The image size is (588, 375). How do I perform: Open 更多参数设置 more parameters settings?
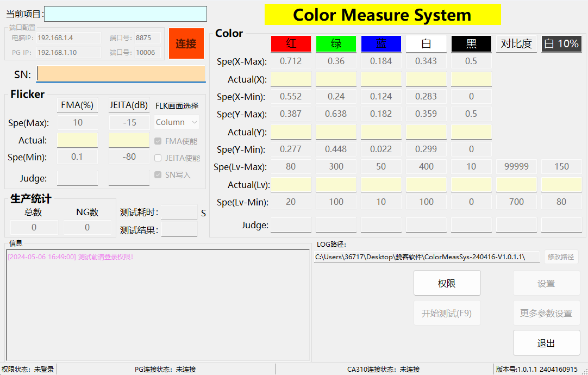(546, 313)
